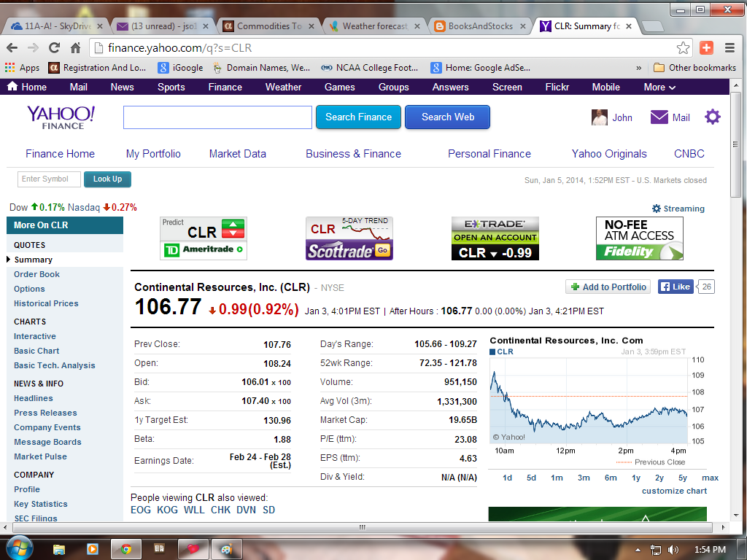
Task: Open the E*TRADE open account ad
Action: tap(495, 238)
